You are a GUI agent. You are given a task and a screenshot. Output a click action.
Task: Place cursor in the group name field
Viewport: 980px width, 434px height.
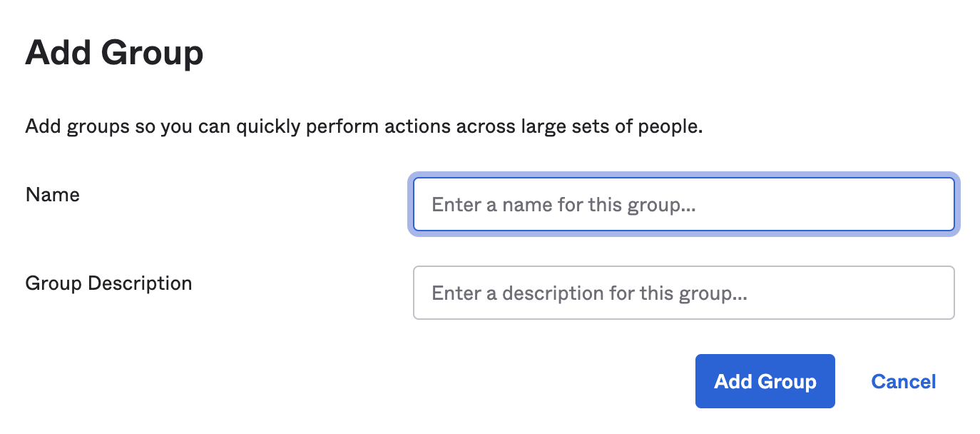click(x=683, y=205)
